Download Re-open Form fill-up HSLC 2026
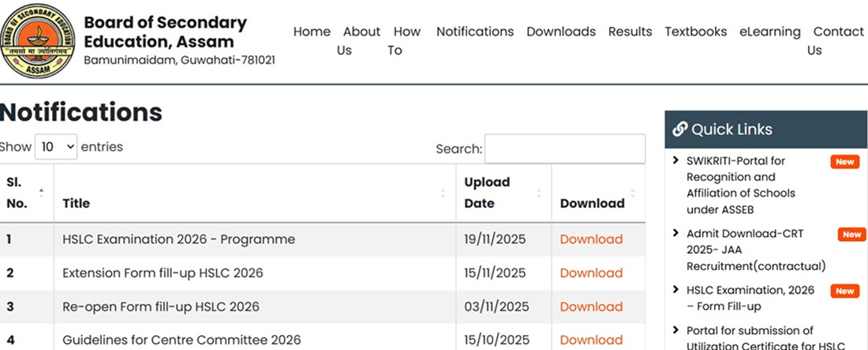 pyautogui.click(x=591, y=307)
